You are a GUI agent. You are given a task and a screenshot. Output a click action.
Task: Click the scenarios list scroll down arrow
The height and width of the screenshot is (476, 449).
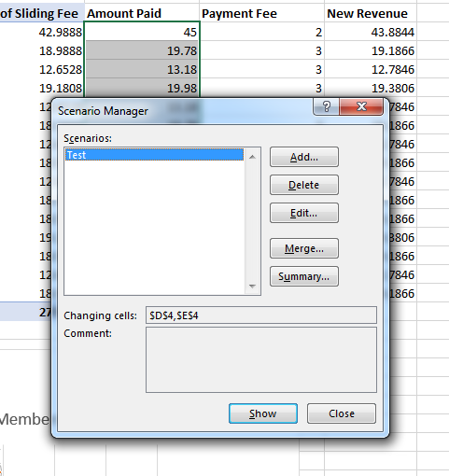pyautogui.click(x=252, y=287)
